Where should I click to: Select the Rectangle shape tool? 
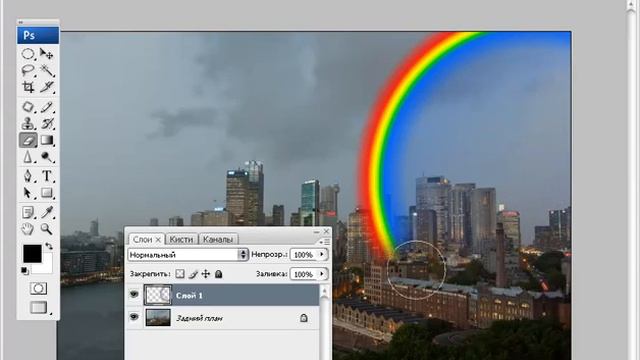[47, 193]
